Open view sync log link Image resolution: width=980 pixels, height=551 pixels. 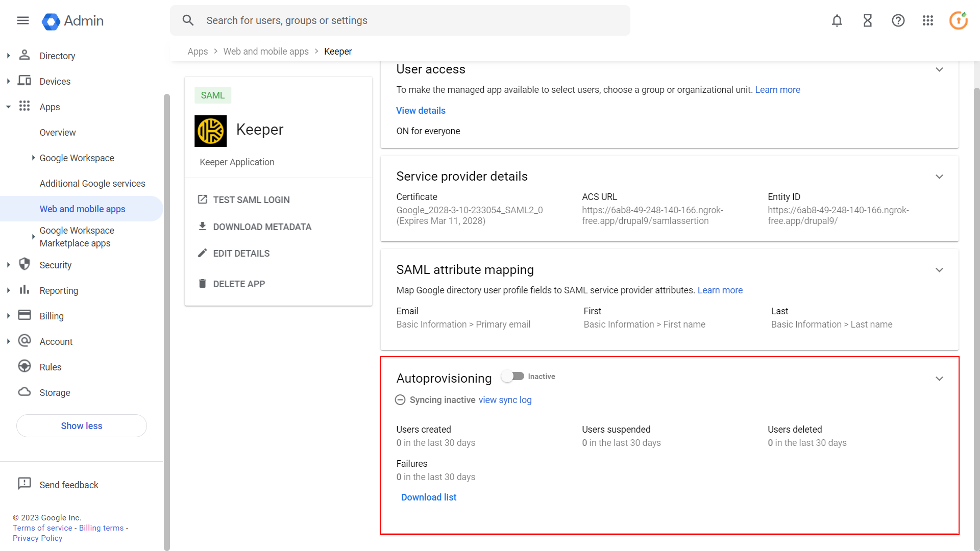505,400
